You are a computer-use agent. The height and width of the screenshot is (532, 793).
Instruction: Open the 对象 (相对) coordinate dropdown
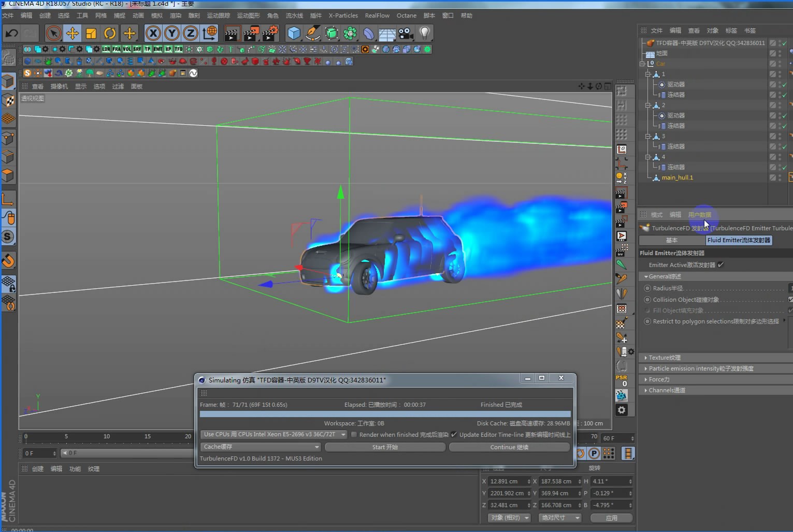[509, 518]
